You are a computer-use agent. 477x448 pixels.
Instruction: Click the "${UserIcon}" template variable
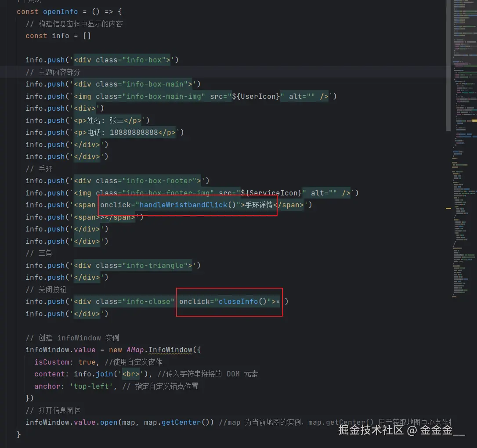(256, 97)
